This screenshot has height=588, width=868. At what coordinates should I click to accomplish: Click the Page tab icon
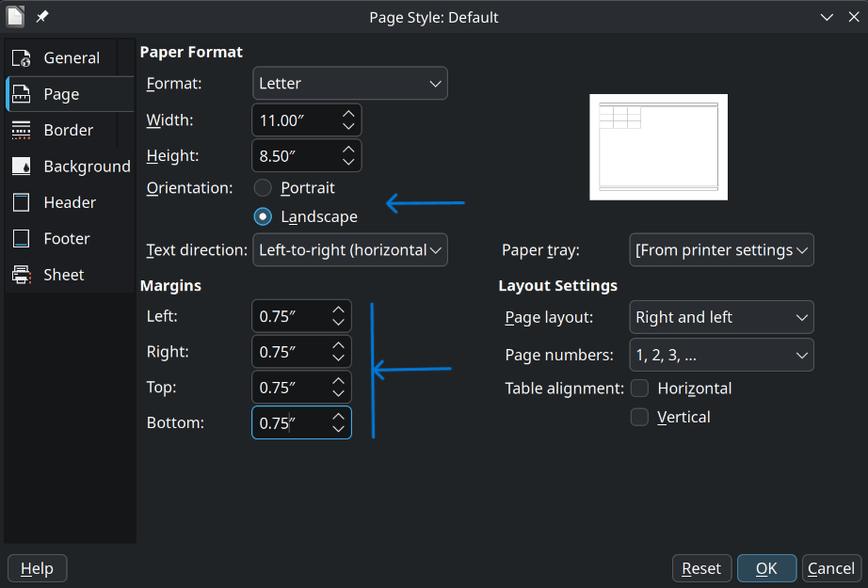click(21, 94)
